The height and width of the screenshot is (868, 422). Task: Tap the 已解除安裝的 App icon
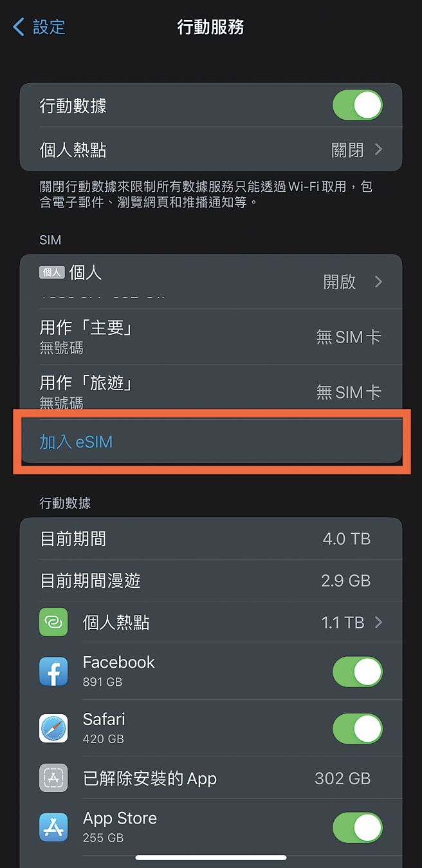(53, 778)
